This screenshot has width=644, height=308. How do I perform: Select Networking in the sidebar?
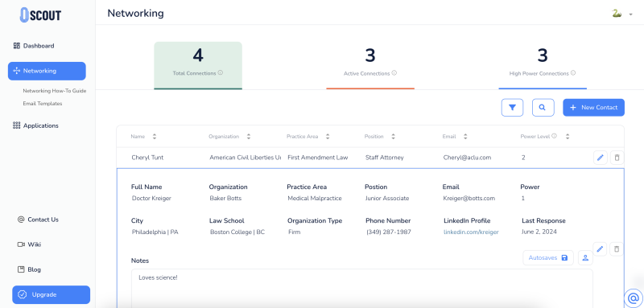(x=47, y=71)
